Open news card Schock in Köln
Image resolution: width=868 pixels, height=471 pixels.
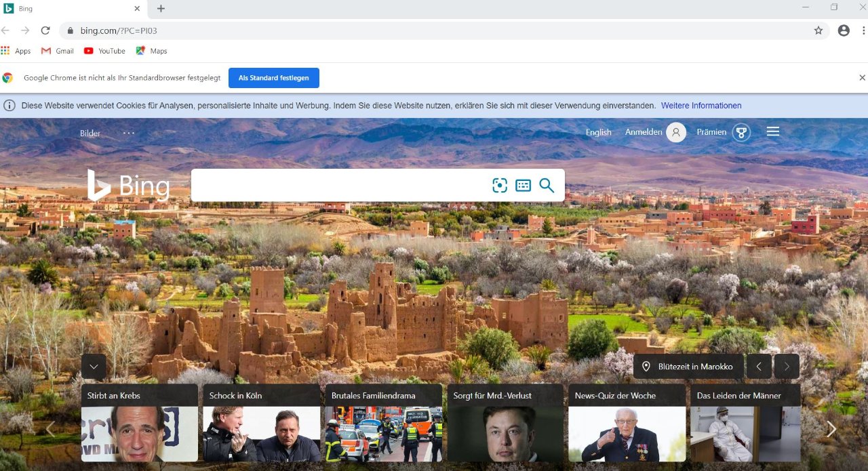[262, 423]
